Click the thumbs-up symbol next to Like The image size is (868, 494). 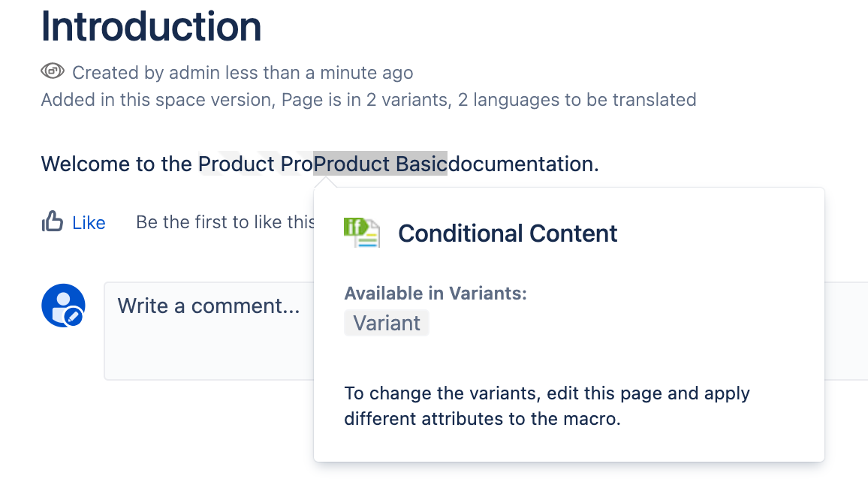pyautogui.click(x=52, y=221)
